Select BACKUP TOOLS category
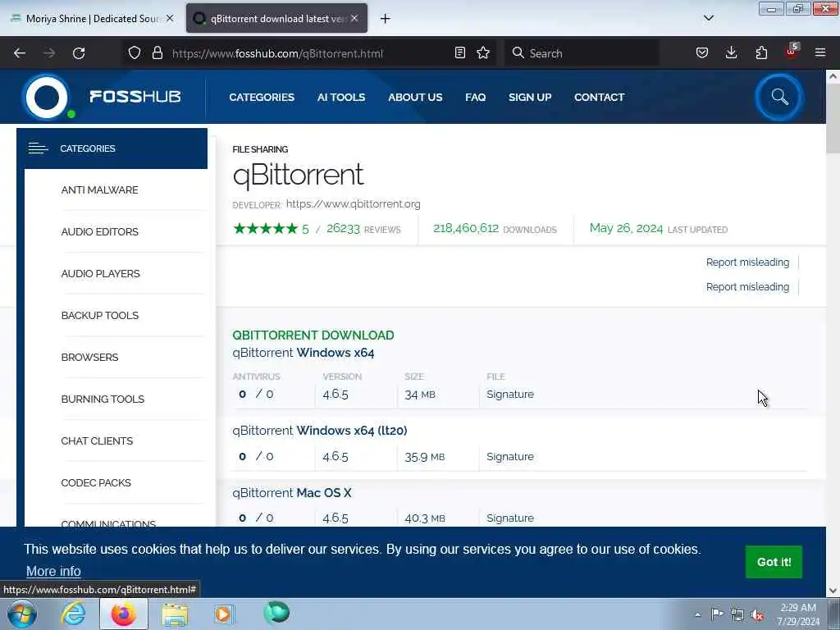 pyautogui.click(x=100, y=316)
